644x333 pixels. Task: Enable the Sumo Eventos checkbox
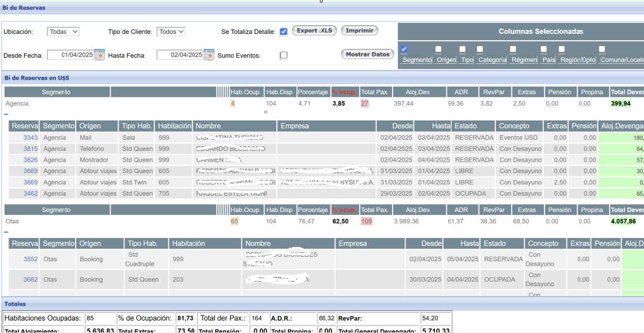[284, 55]
